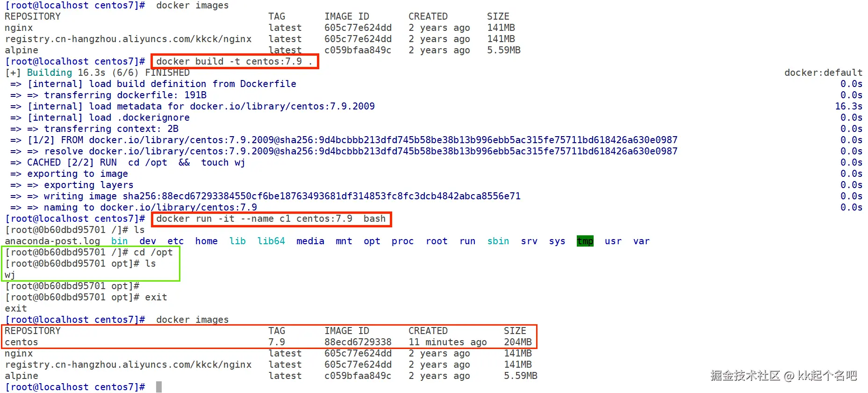Screen dimensions: 868x393
Task: Click the 'exit' command after opt prompt
Action: click(156, 297)
